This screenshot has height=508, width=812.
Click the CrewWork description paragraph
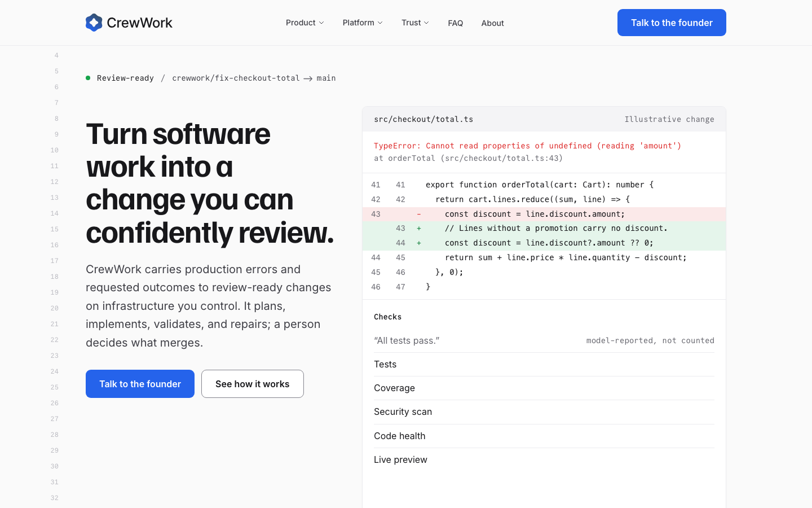209,306
